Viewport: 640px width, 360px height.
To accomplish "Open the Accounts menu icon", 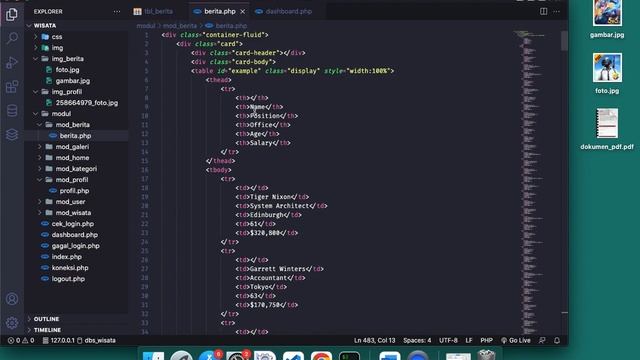I will click(x=12, y=299).
